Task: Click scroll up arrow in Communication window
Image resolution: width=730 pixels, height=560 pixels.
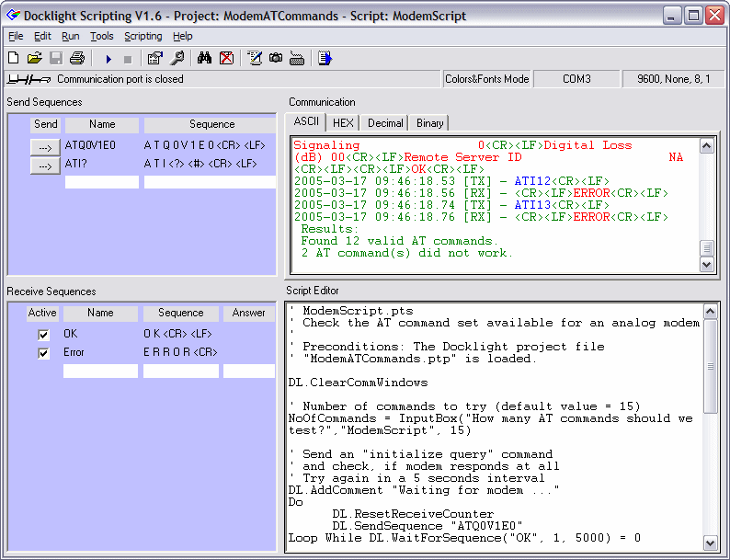Action: (707, 146)
